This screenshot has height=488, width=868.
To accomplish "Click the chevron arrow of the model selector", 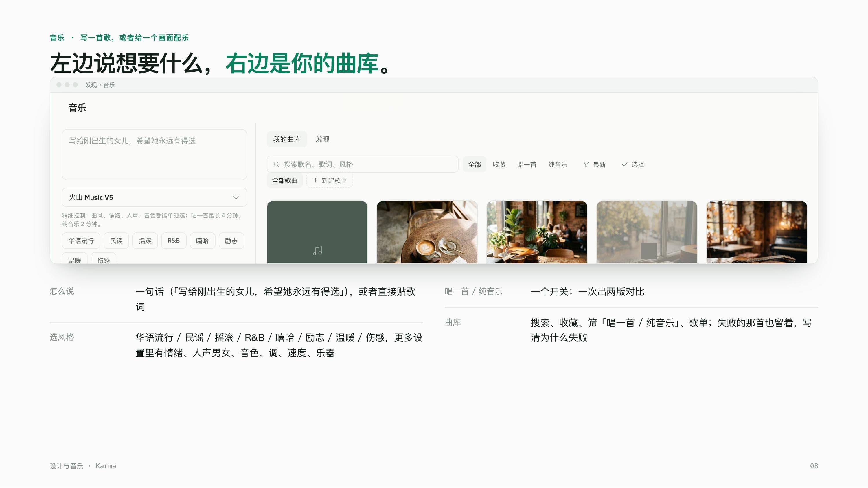I will click(236, 197).
